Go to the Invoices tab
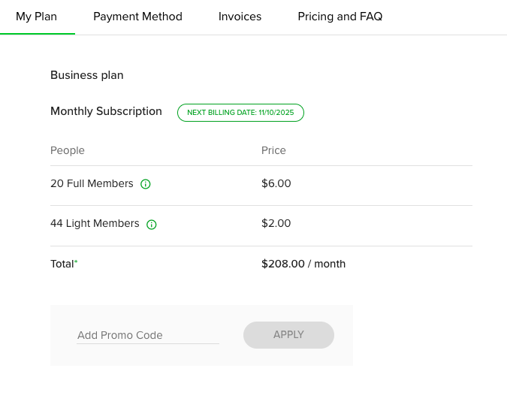The width and height of the screenshot is (507, 420). click(240, 17)
